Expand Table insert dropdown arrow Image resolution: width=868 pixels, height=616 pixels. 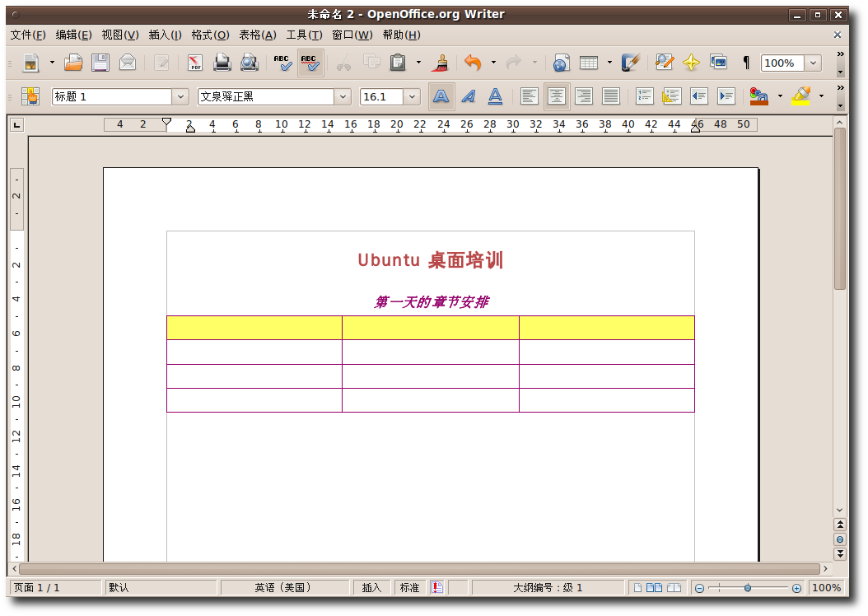click(x=609, y=63)
